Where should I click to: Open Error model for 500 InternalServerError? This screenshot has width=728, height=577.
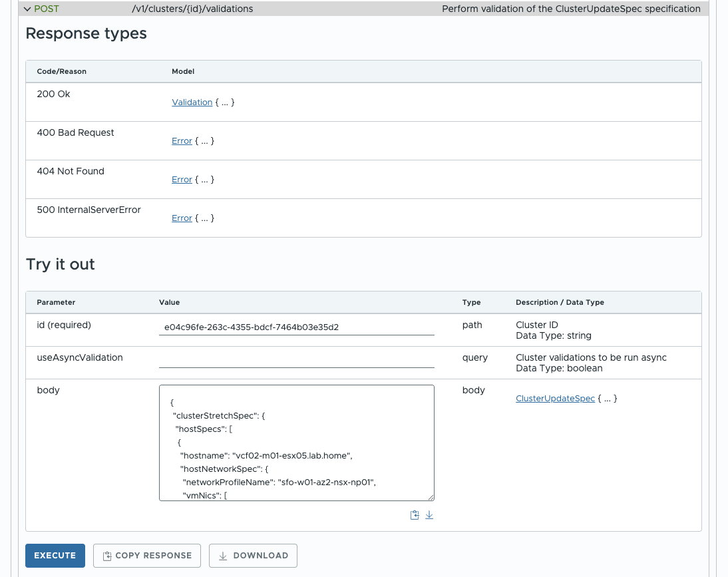pyautogui.click(x=182, y=218)
